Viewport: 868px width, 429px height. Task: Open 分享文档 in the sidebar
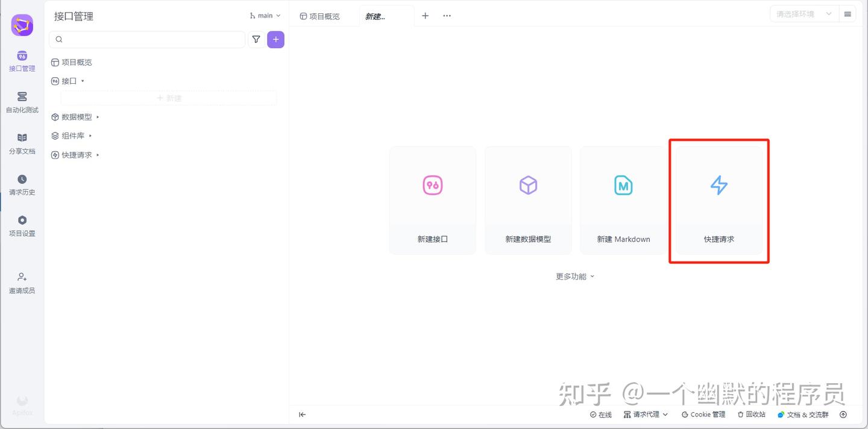(22, 144)
